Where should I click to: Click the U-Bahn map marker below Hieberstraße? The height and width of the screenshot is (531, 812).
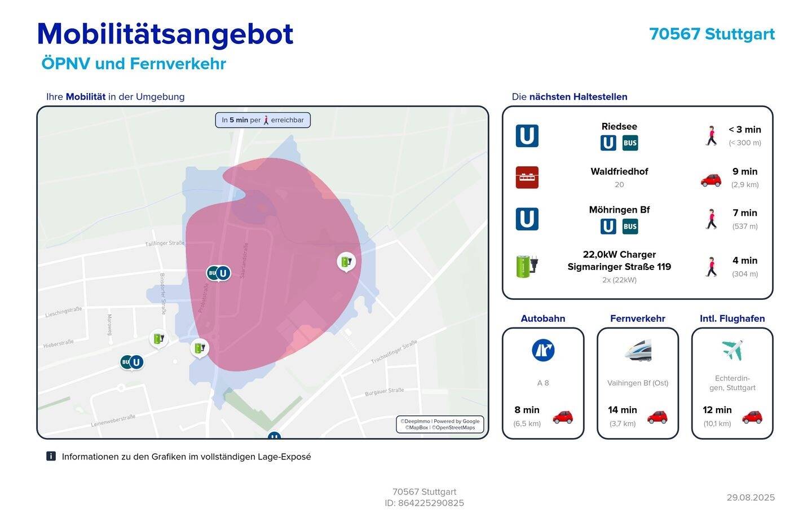pos(136,362)
